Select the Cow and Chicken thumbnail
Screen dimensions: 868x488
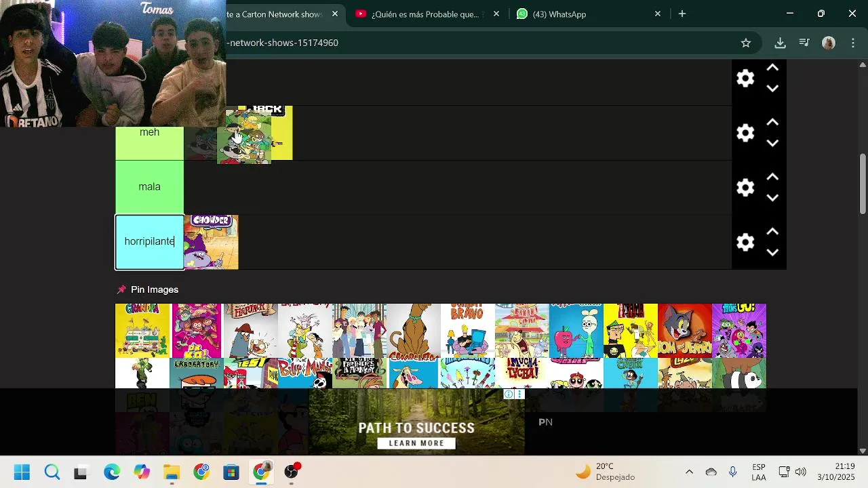pos(414,373)
